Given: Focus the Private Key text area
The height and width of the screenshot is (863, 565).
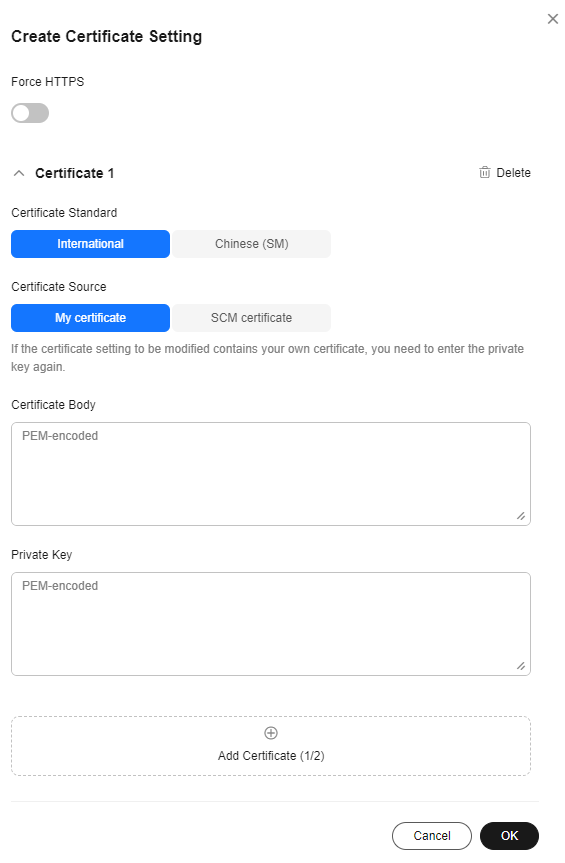Looking at the screenshot, I should pyautogui.click(x=271, y=624).
